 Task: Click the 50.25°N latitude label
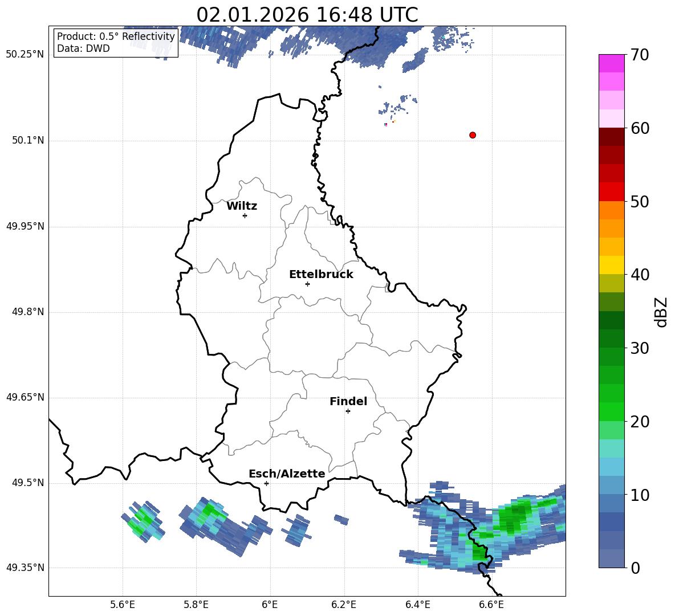coord(25,55)
